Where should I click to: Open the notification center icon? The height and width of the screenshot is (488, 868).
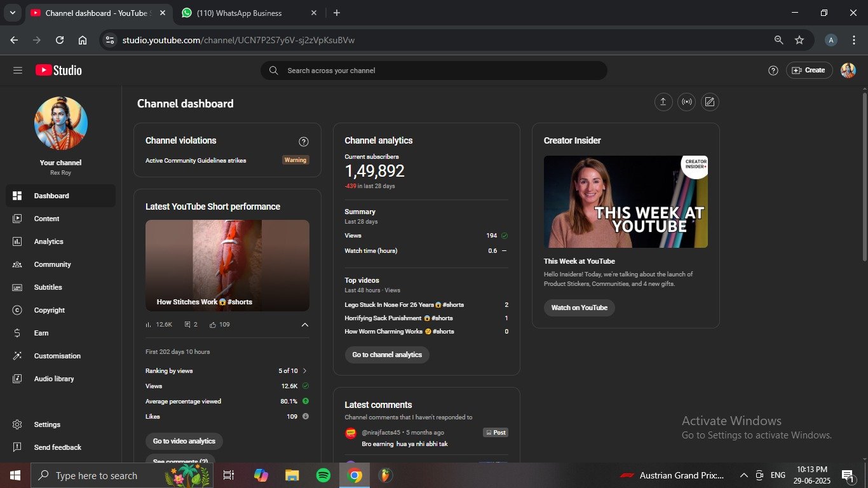point(848,475)
